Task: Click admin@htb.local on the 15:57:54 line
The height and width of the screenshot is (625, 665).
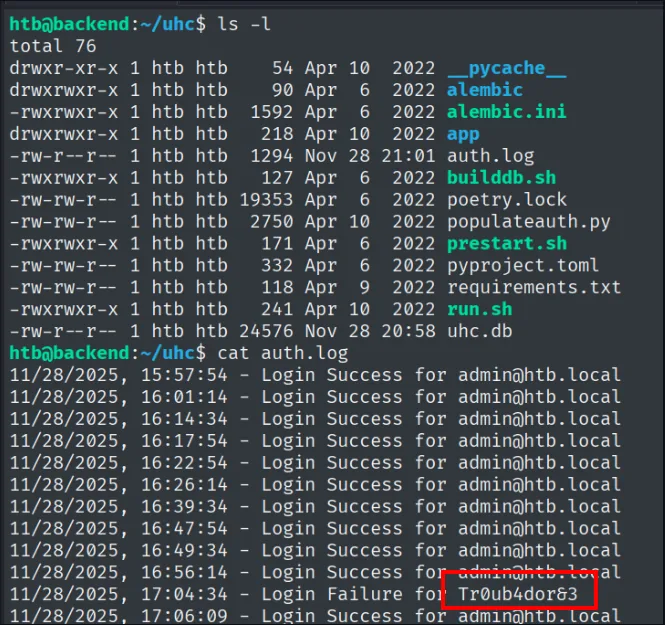Action: coord(539,375)
